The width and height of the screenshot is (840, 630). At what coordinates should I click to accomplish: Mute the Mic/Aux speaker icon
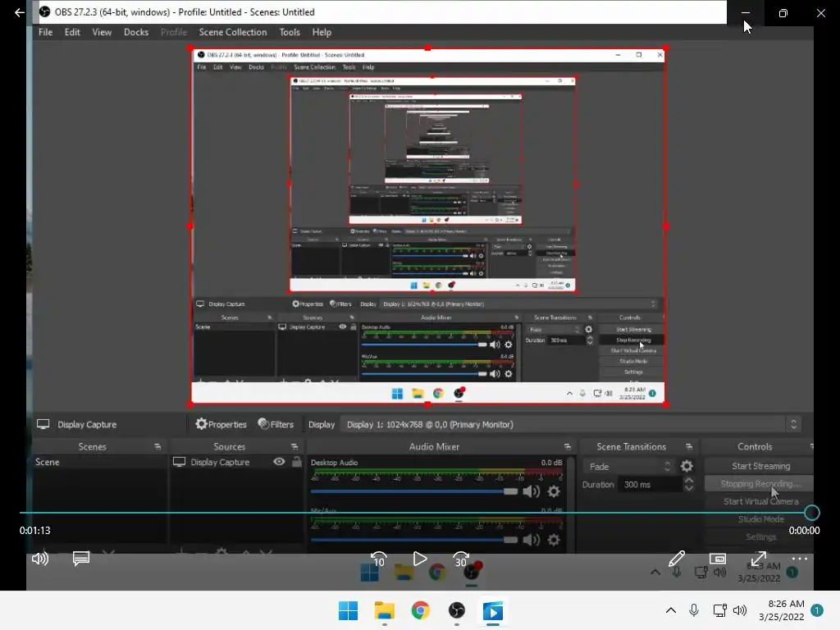pyautogui.click(x=531, y=540)
